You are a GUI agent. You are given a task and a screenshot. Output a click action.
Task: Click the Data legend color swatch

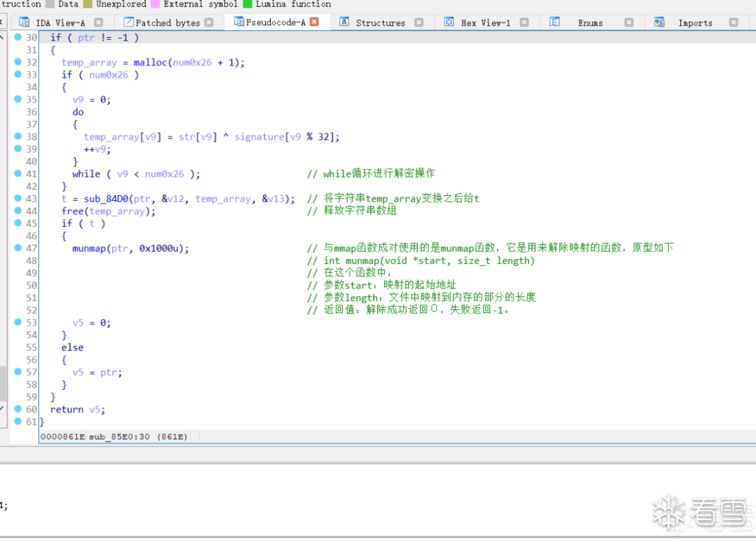(x=50, y=4)
